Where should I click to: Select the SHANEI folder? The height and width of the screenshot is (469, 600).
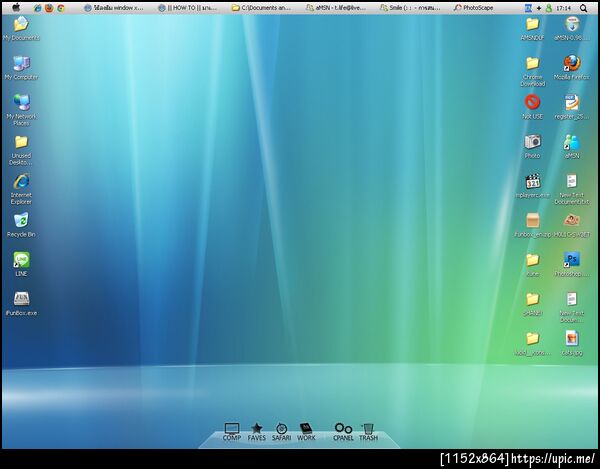532,304
